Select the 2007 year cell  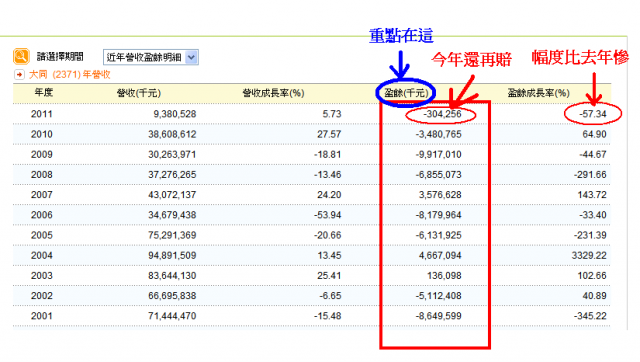tap(42, 195)
